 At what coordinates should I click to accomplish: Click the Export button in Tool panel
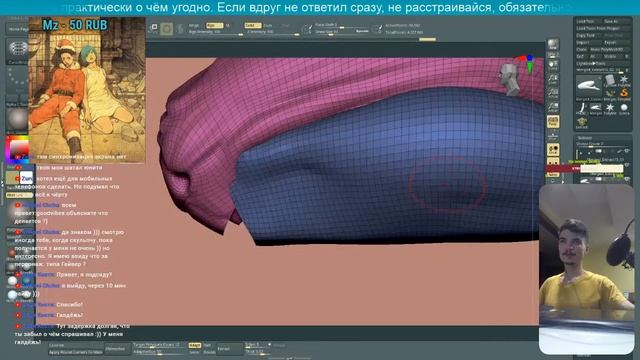[x=616, y=42]
